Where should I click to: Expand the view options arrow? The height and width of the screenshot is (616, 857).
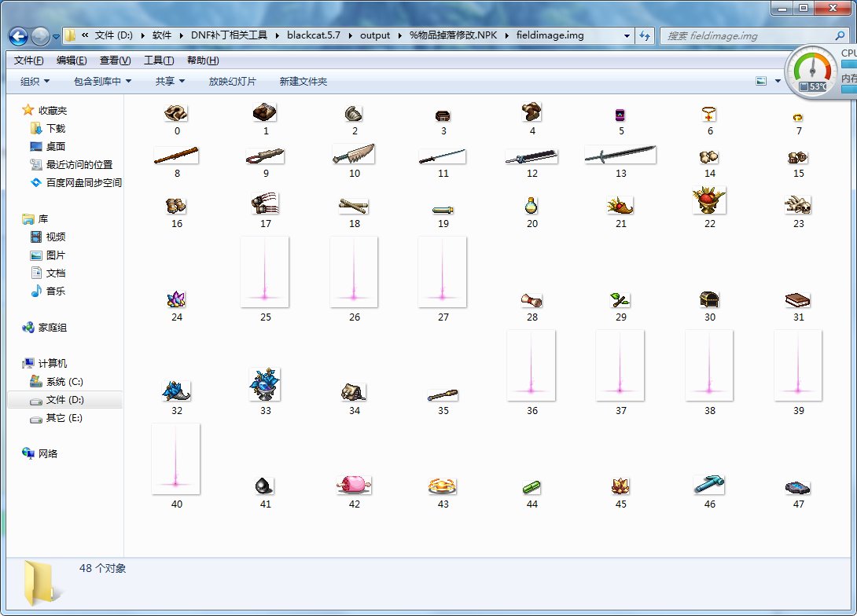click(778, 82)
